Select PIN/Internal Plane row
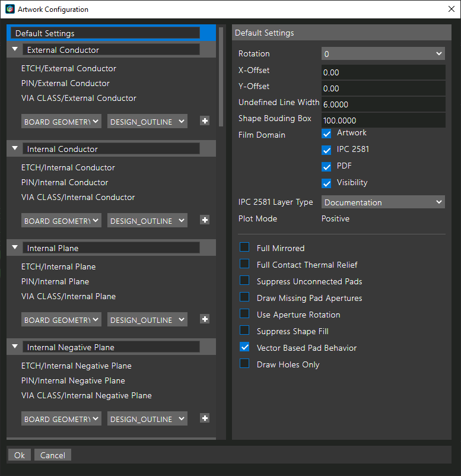The width and height of the screenshot is (461, 476). (x=55, y=282)
